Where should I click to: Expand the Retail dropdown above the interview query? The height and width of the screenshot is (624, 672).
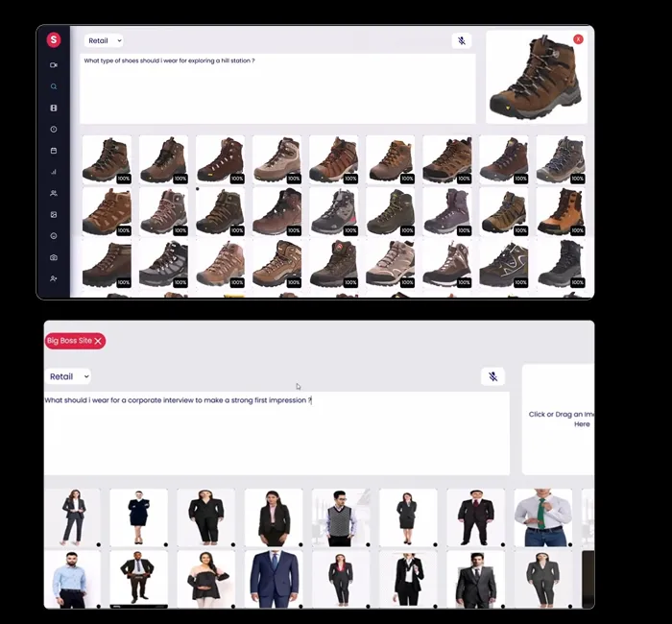68,376
